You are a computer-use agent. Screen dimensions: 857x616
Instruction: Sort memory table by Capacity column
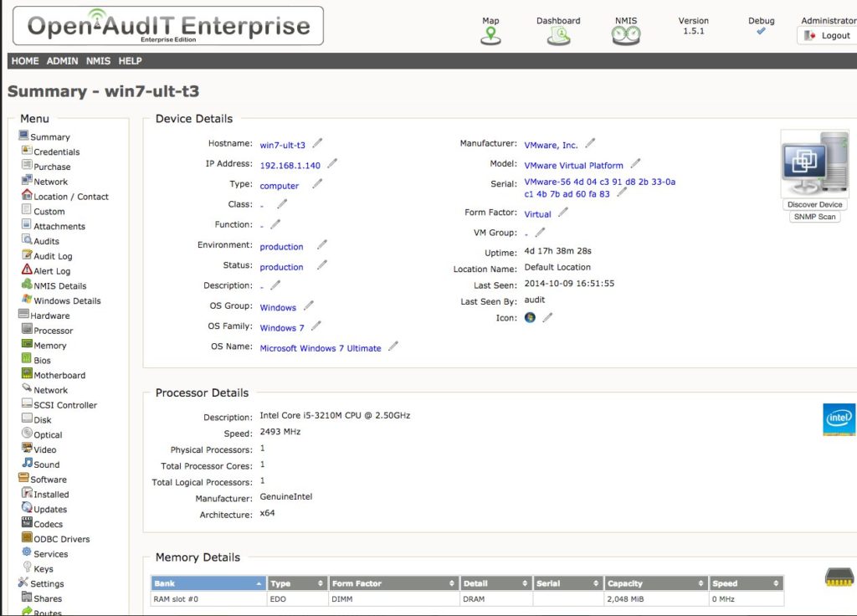point(656,583)
